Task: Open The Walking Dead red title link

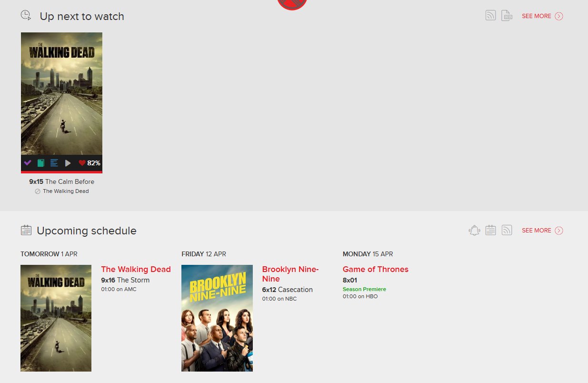Action: click(136, 270)
